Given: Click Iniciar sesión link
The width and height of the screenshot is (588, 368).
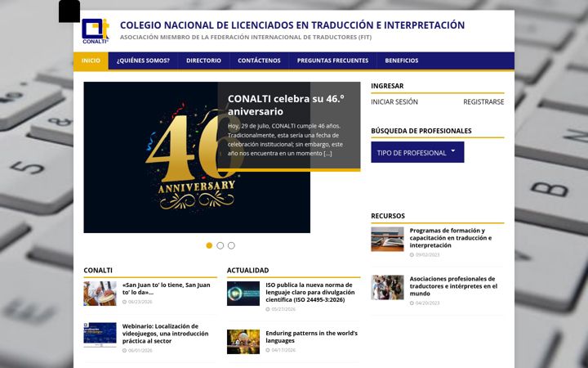Looking at the screenshot, I should (x=394, y=101).
